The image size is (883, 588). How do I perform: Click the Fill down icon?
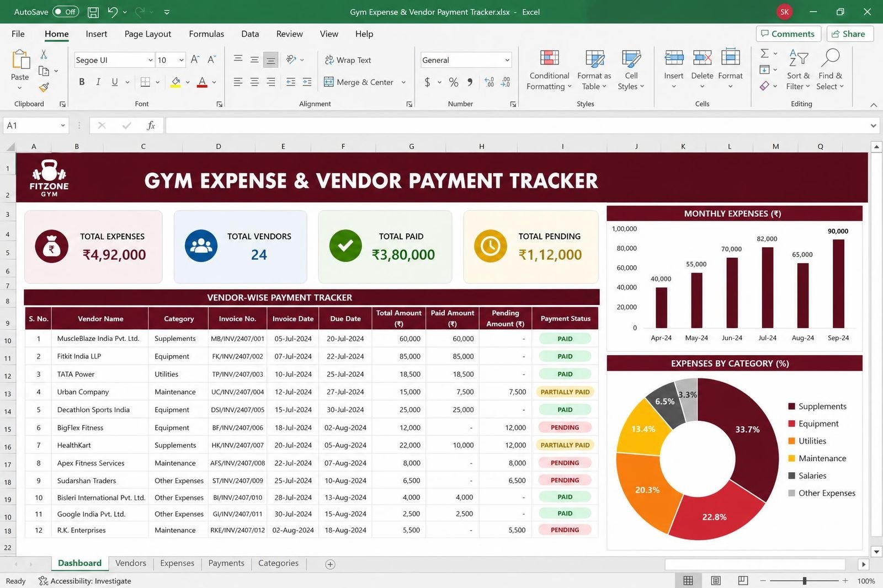point(764,70)
